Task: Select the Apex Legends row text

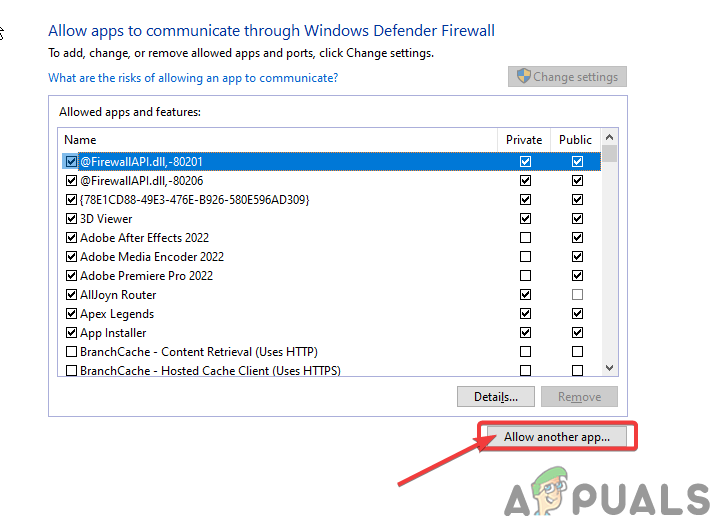Action: 117,314
